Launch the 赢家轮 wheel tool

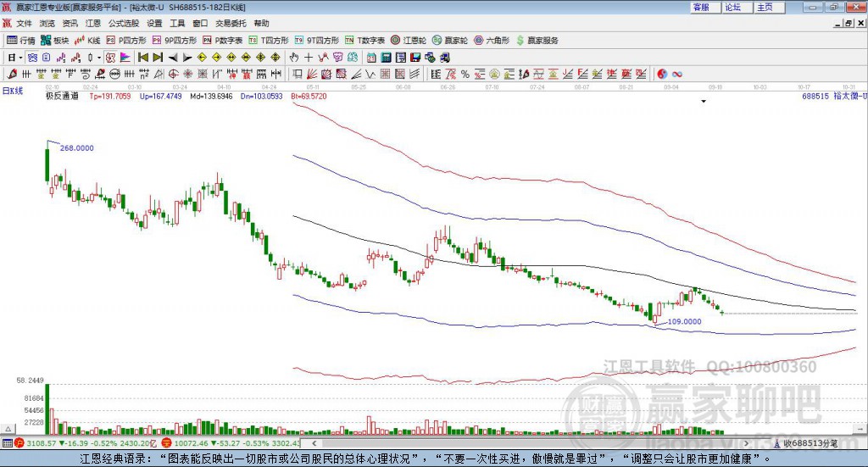(x=450, y=41)
